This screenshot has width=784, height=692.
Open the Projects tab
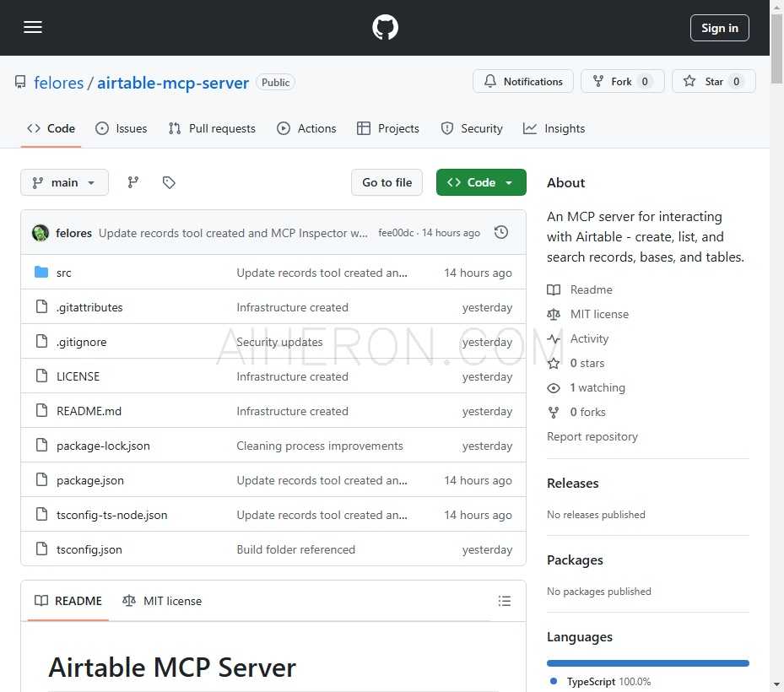(x=388, y=128)
